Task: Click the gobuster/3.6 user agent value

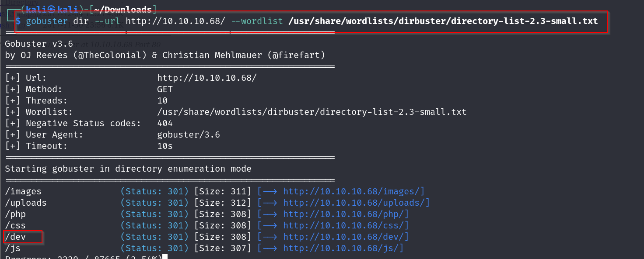Action: [x=189, y=135]
